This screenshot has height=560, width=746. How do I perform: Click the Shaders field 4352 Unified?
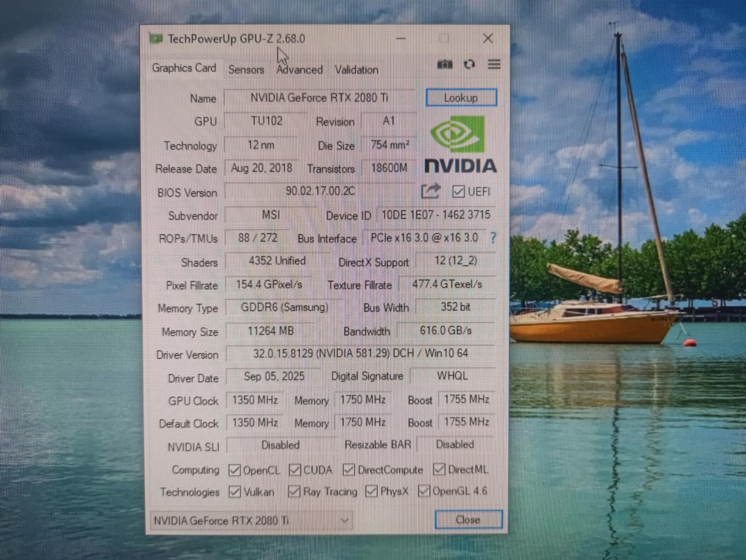pyautogui.click(x=277, y=261)
